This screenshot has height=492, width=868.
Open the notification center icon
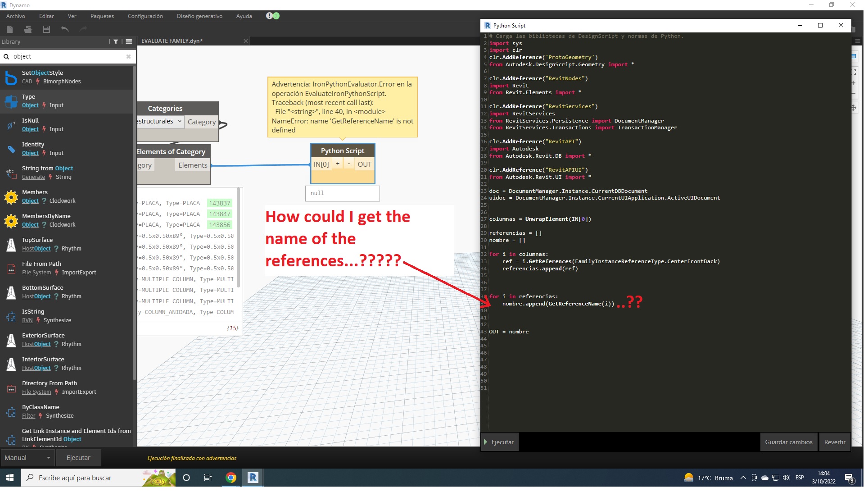pos(850,478)
